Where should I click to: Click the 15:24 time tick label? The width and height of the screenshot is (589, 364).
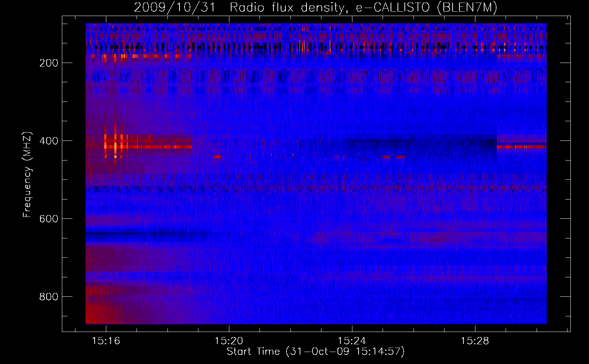point(352,341)
